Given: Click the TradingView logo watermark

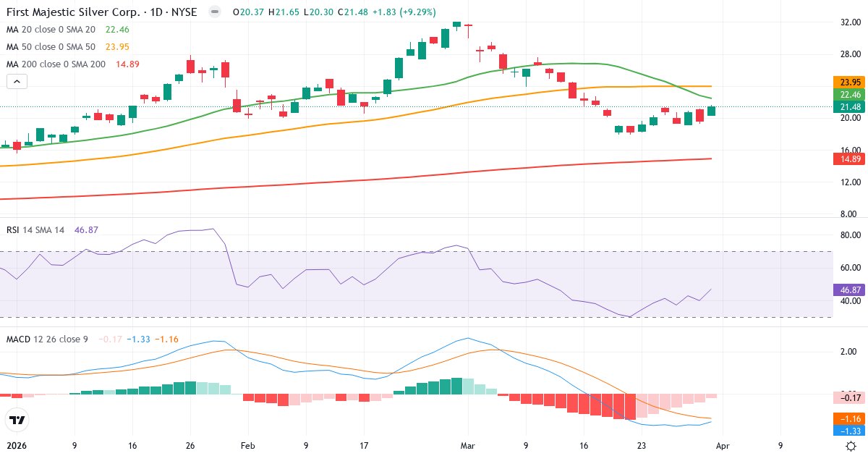Looking at the screenshot, I should point(17,420).
